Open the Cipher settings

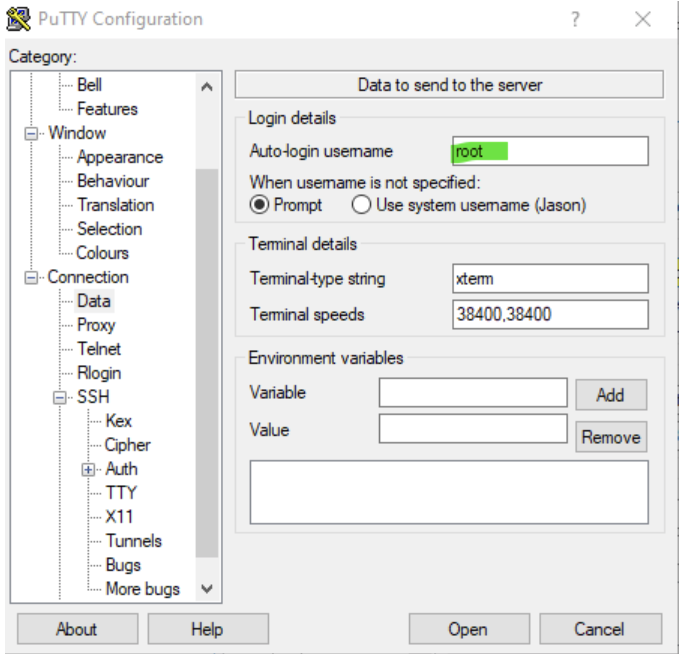pyautogui.click(x=128, y=445)
